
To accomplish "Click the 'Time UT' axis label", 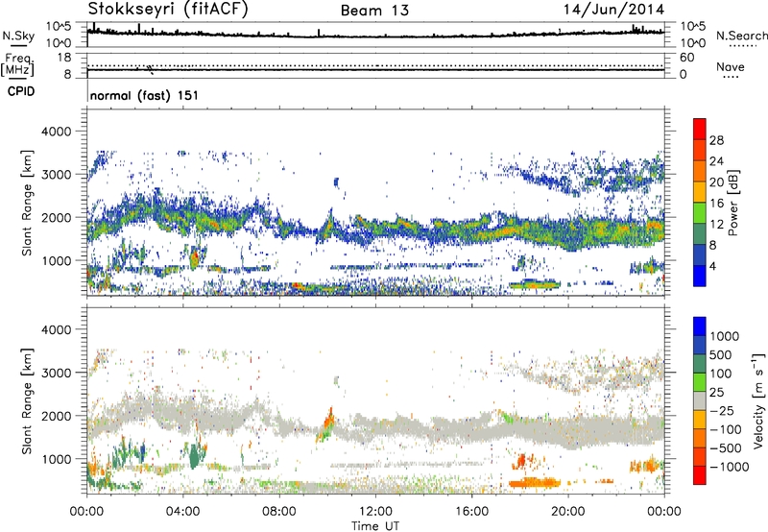I will pyautogui.click(x=375, y=526).
